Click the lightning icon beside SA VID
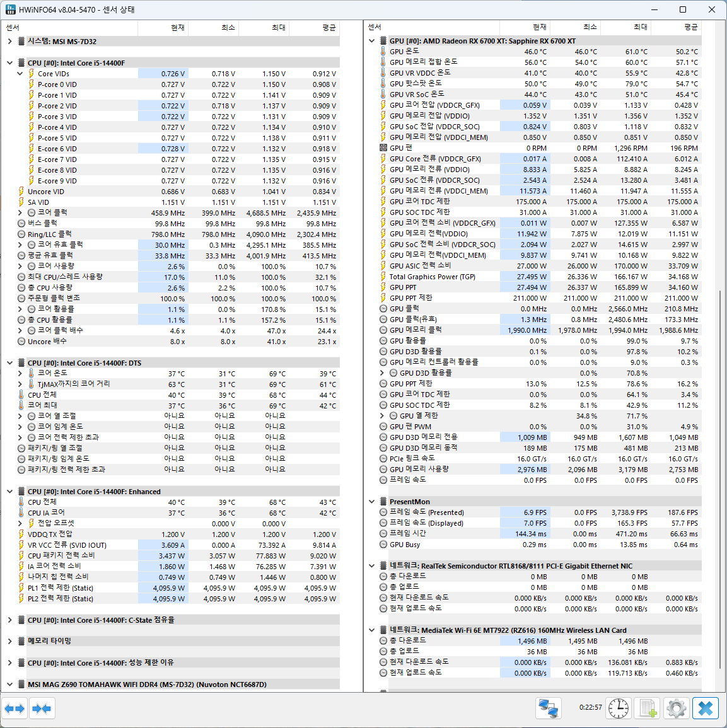 point(21,202)
